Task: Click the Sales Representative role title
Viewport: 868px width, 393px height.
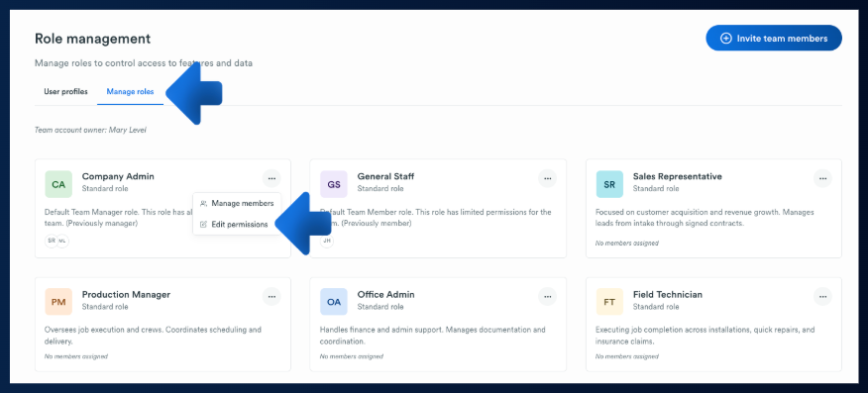Action: (x=678, y=176)
